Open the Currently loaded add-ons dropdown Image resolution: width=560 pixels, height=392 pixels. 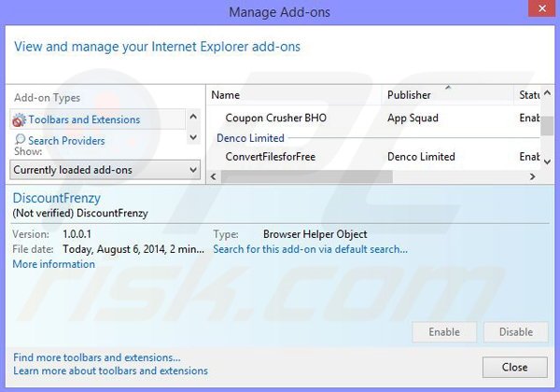coord(105,170)
